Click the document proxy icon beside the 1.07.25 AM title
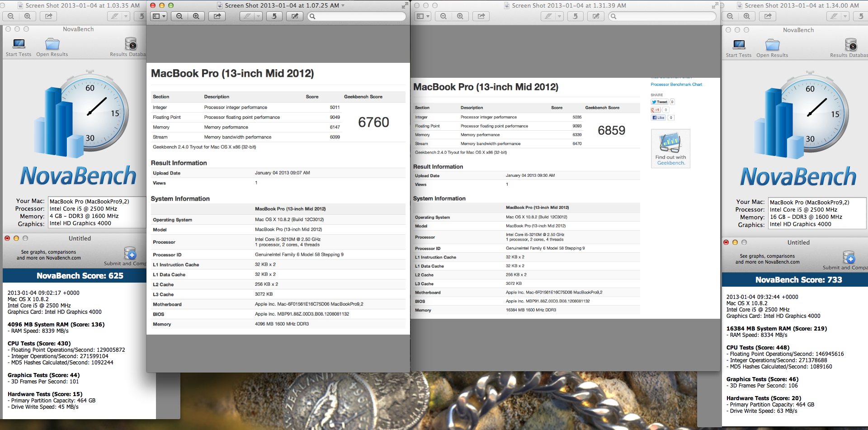Image resolution: width=868 pixels, height=430 pixels. pos(220,5)
